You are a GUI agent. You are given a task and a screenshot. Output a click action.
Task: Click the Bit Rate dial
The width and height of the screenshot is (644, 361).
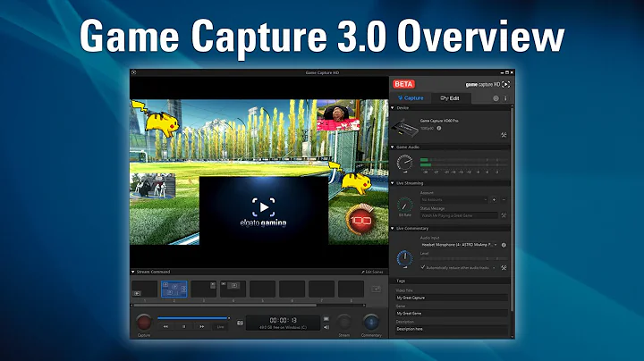coord(405,206)
